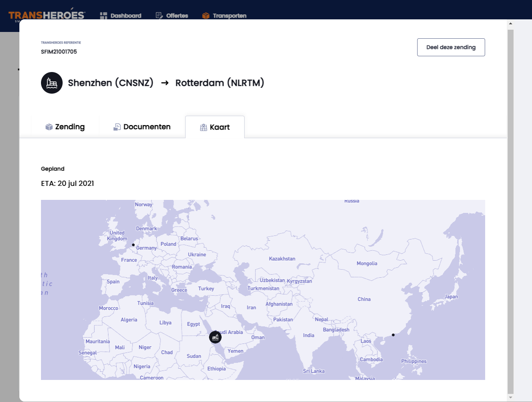Click the sea freight ship icon beside Shenzhen
Image resolution: width=532 pixels, height=402 pixels.
pos(52,83)
